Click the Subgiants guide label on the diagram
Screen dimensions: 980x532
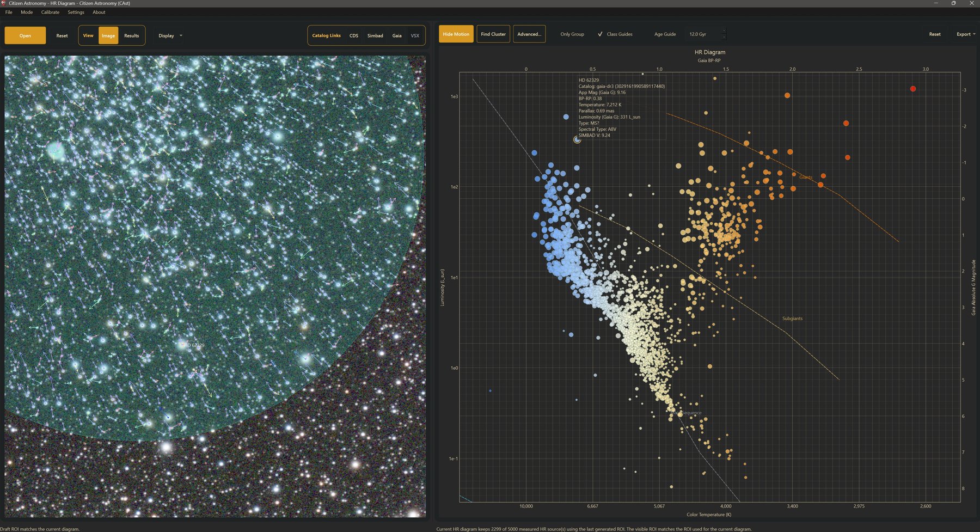(x=792, y=319)
